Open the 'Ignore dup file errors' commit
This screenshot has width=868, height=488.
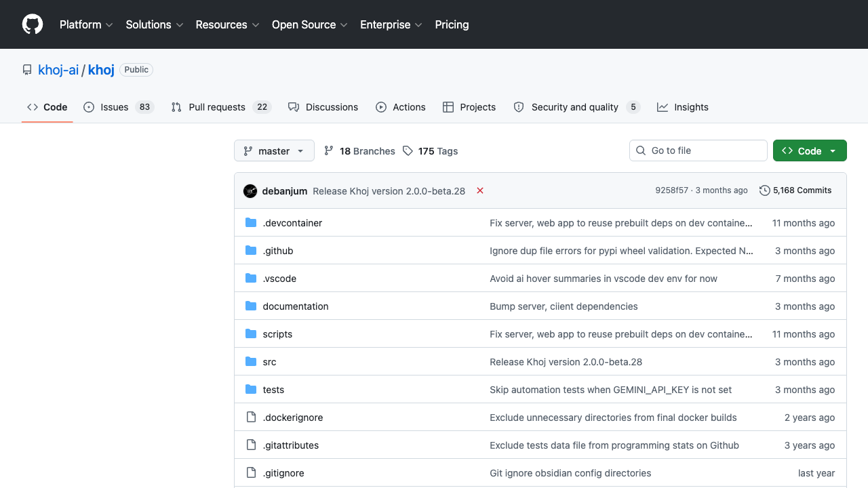(622, 251)
